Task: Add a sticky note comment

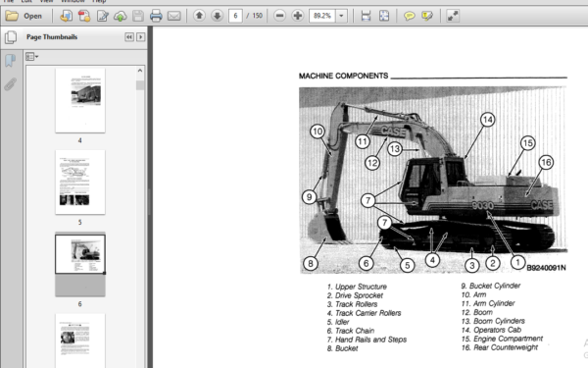Action: (x=409, y=16)
